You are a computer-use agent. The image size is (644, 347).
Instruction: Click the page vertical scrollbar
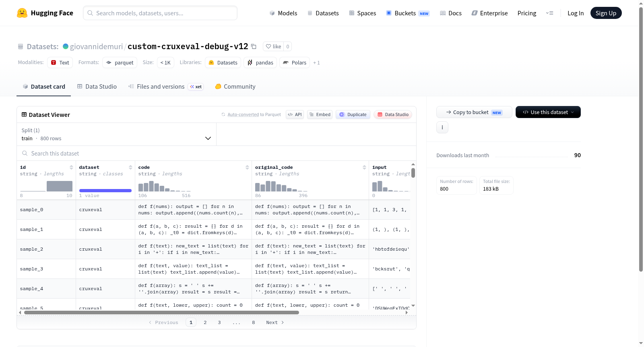click(641, 139)
